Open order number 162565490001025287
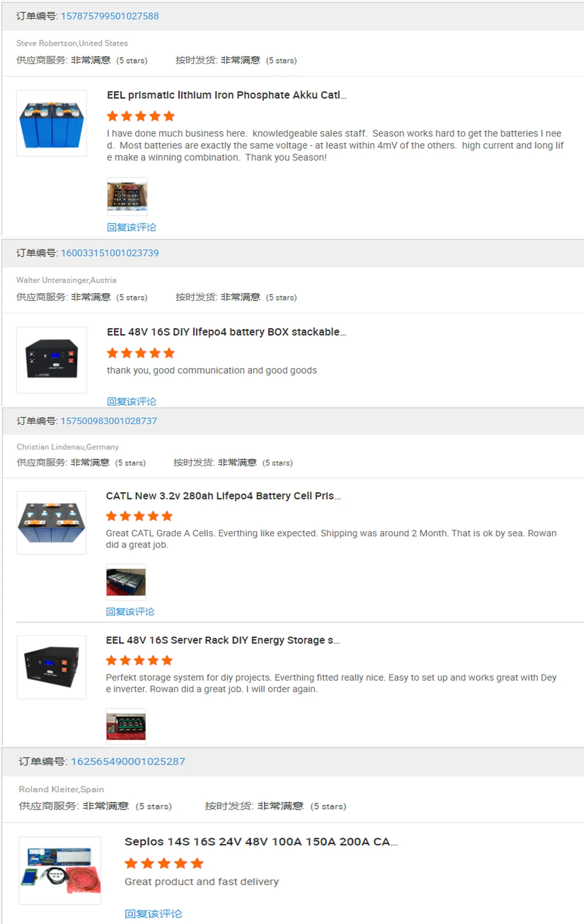 [x=128, y=761]
